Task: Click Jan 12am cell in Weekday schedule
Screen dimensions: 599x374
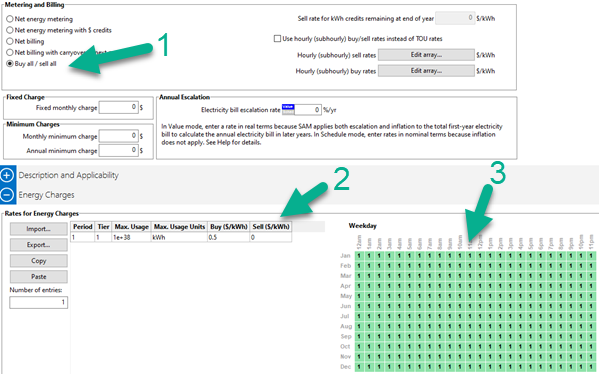Action: [x=359, y=256]
